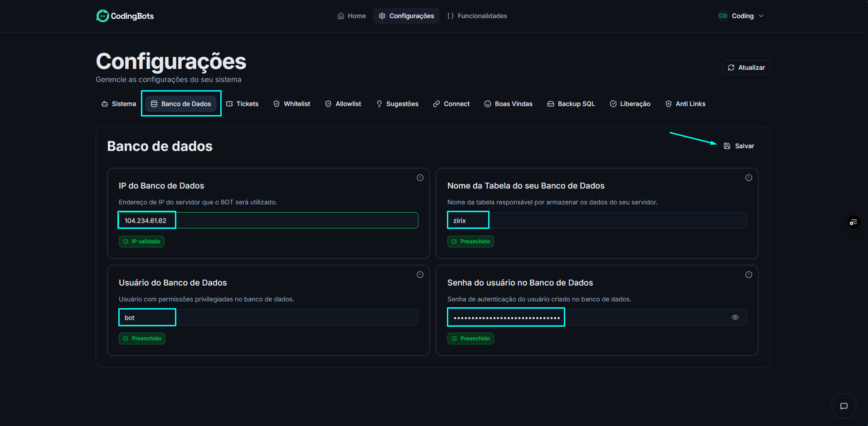Click the Atualizar button
The height and width of the screenshot is (426, 868).
click(x=746, y=67)
